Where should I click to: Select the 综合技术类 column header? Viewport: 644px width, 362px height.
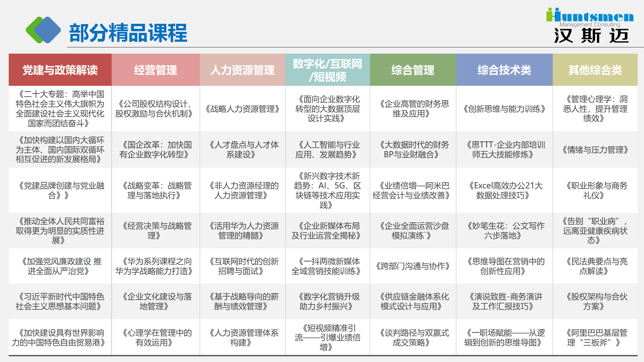(504, 70)
